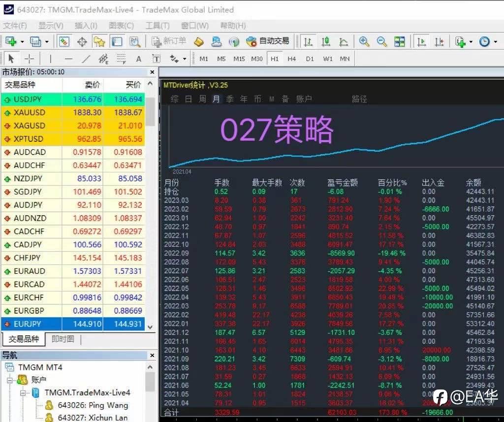Switch to bar chart display icon
Viewport: 504px width, 422px height.
pyautogui.click(x=308, y=41)
